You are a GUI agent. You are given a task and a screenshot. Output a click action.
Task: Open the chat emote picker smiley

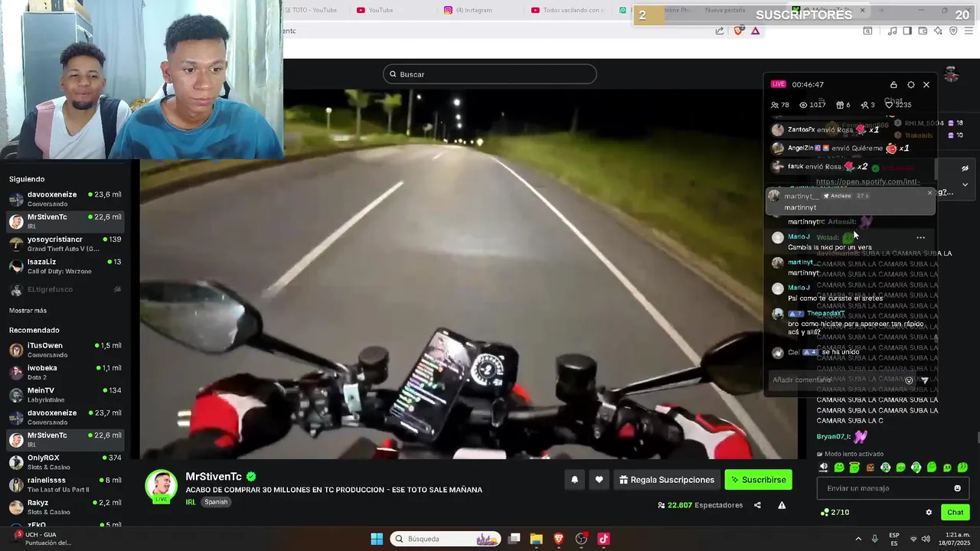coord(957,488)
